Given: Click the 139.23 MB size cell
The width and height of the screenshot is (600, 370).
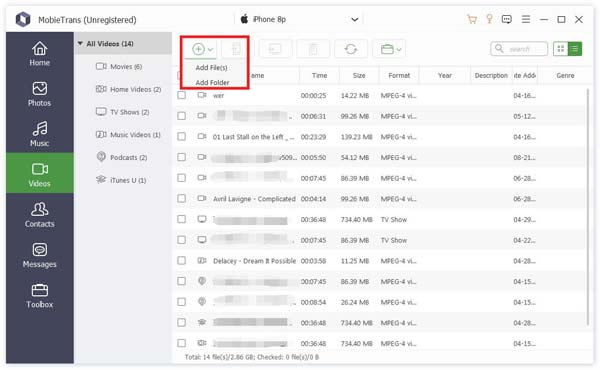Looking at the screenshot, I should (356, 137).
